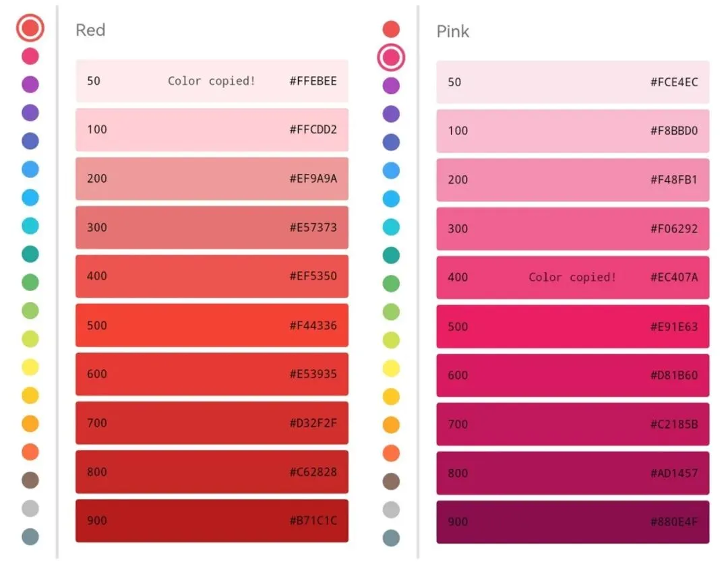Viewport: 728px width, 564px height.
Task: Switch to the pink dot in the left sidebar
Action: click(30, 56)
